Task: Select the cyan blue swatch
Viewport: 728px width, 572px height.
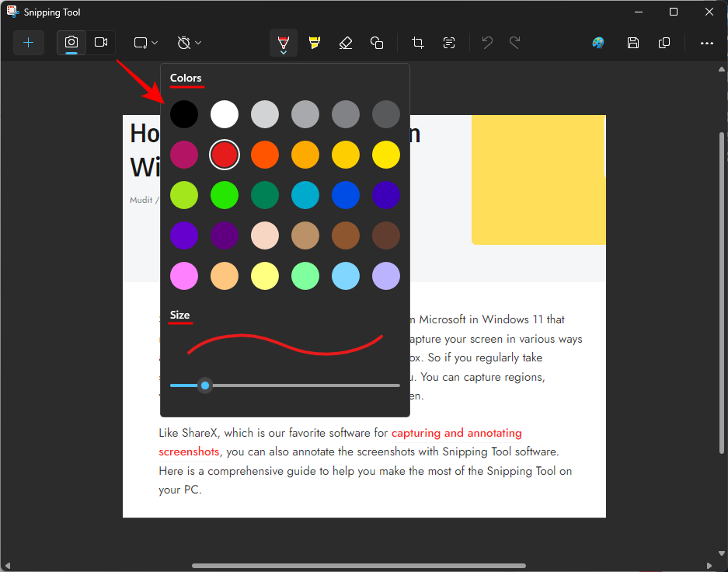Action: coord(305,195)
